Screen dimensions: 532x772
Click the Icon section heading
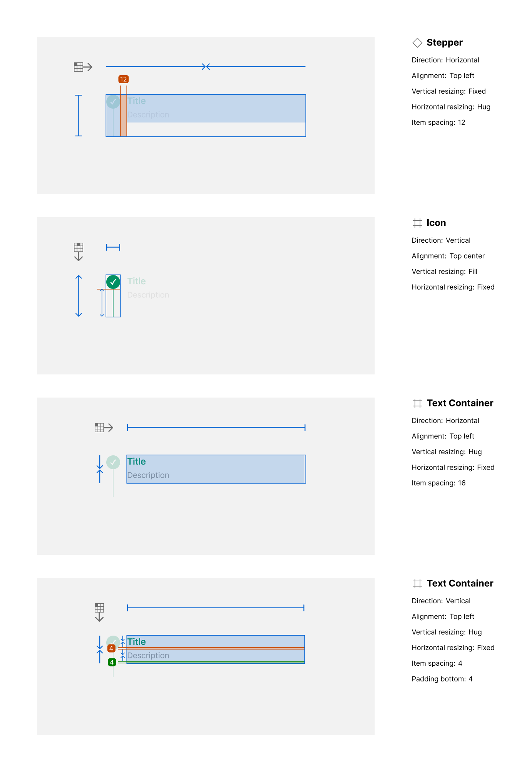tap(436, 223)
